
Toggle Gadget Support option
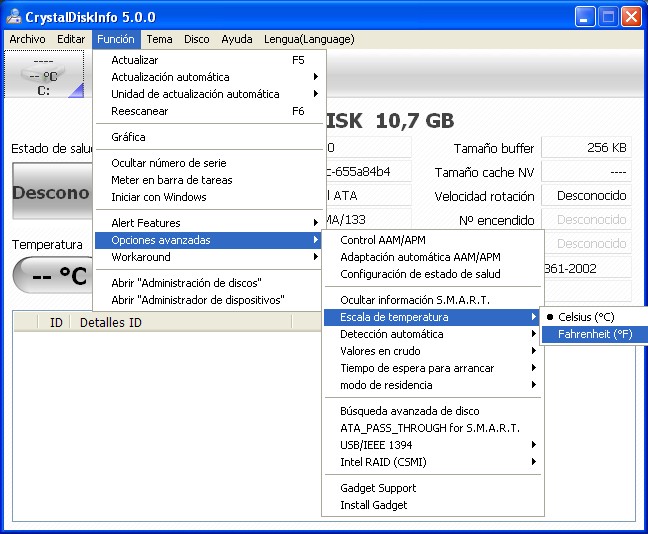tap(432, 488)
